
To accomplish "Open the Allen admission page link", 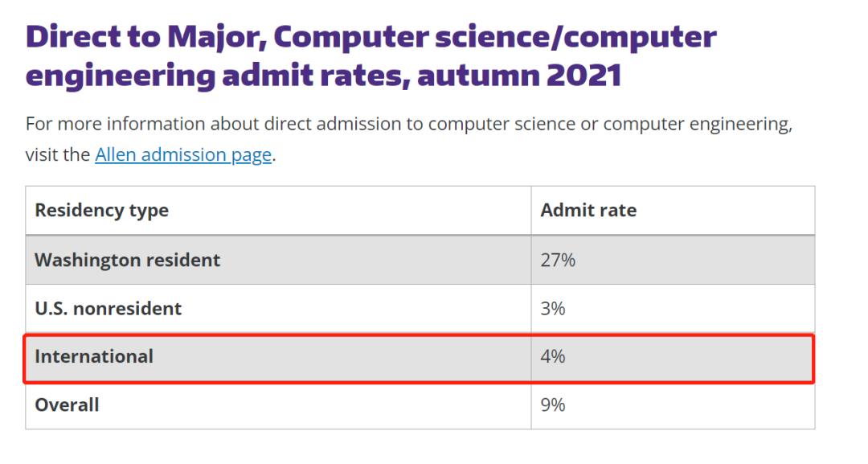I will [x=182, y=154].
